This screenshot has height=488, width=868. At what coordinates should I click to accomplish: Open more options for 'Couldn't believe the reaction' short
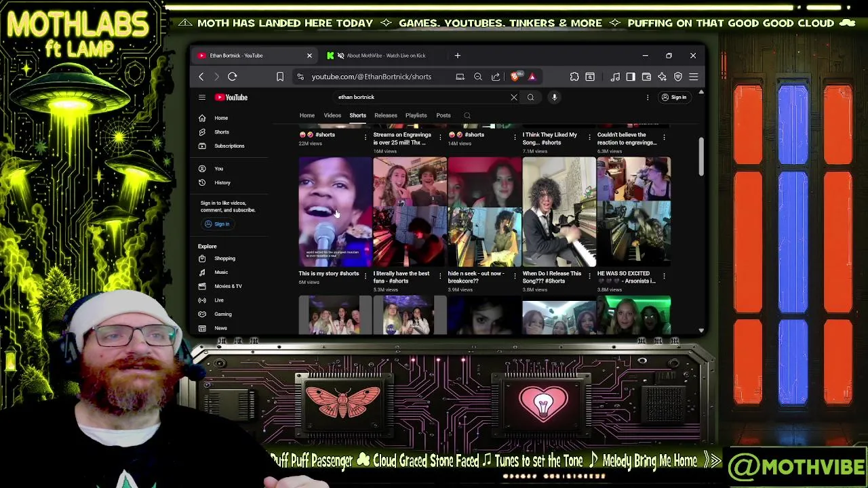pyautogui.click(x=665, y=137)
